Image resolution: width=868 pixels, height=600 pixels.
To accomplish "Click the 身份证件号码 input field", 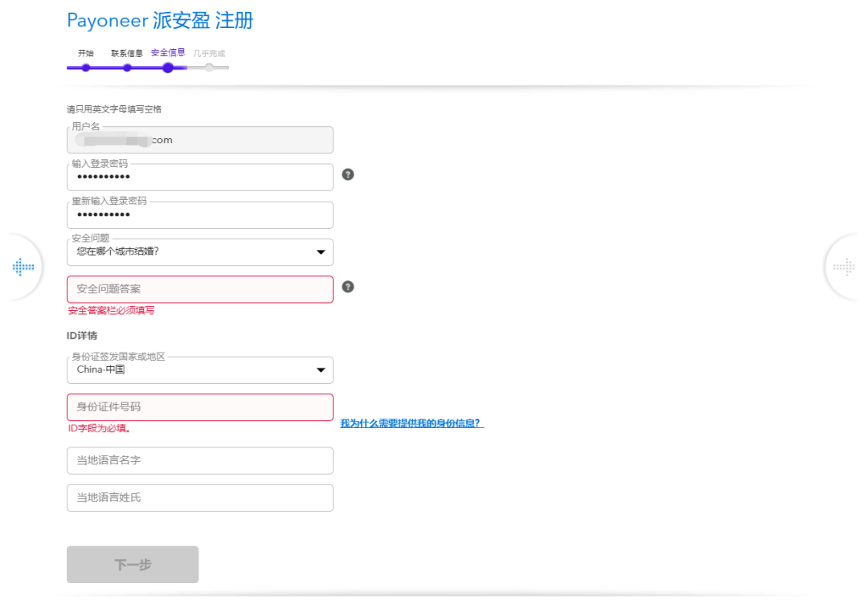I will click(199, 407).
